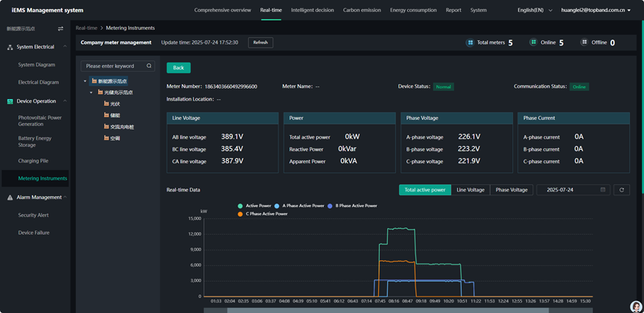Image resolution: width=644 pixels, height=313 pixels.
Task: Click the System Electrical network icon
Action: [10, 47]
